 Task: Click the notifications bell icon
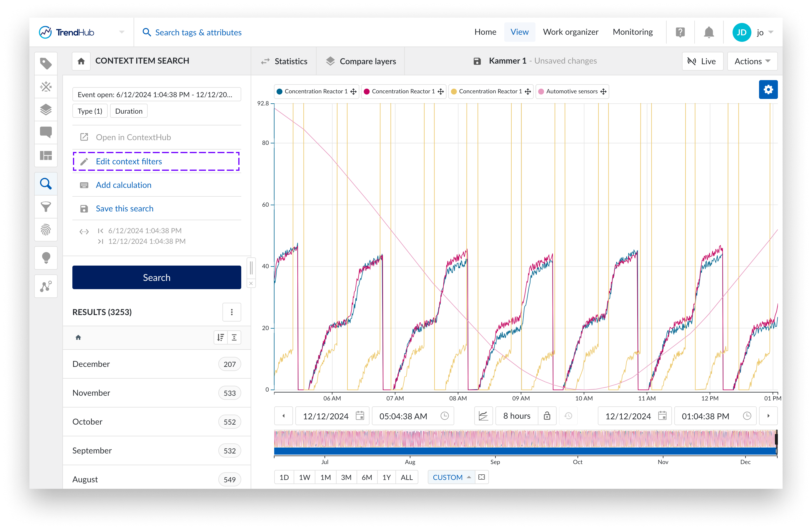coord(709,32)
